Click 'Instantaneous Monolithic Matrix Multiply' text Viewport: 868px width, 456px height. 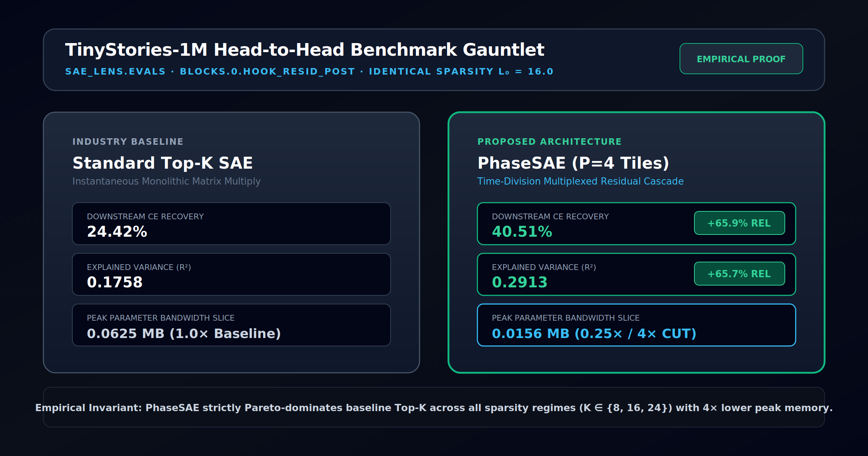click(166, 181)
